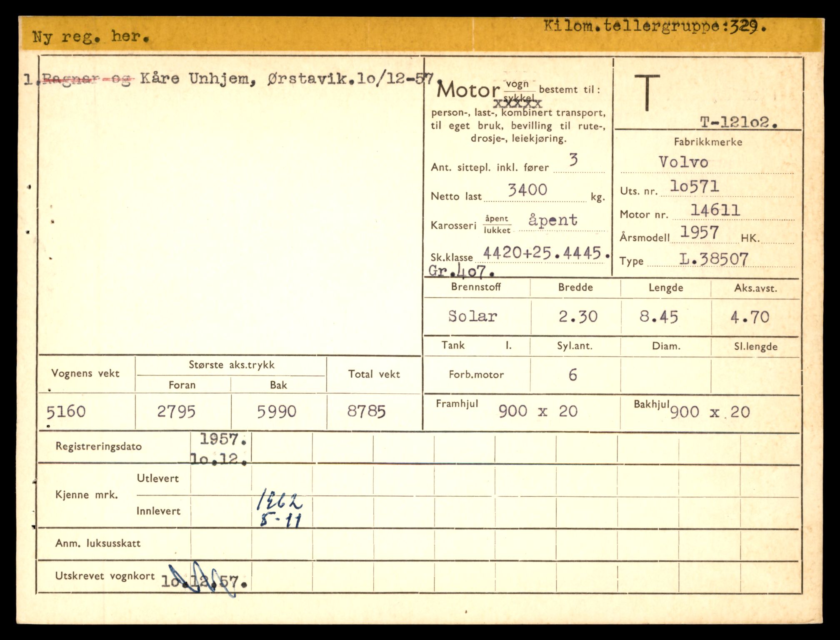Click the registration number T-12102

pos(738,122)
